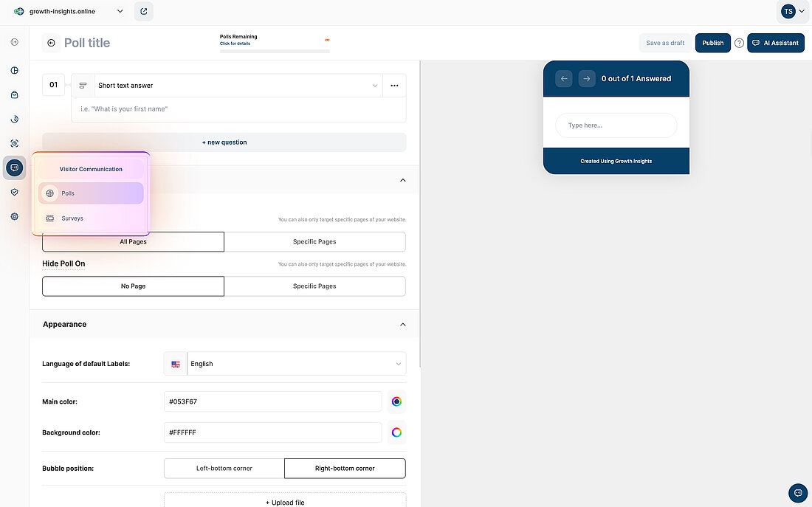Image resolution: width=812 pixels, height=507 pixels.
Task: Collapse the Appearance section
Action: coord(403,324)
